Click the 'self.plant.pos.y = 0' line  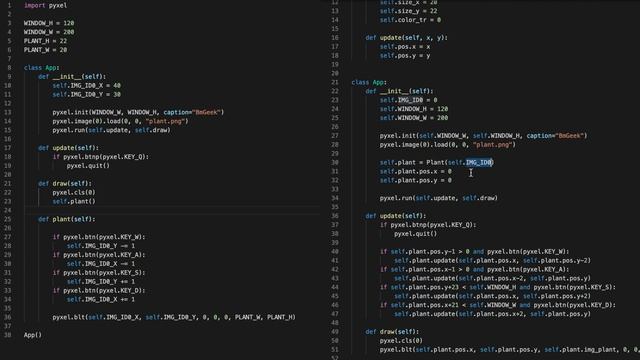point(416,180)
